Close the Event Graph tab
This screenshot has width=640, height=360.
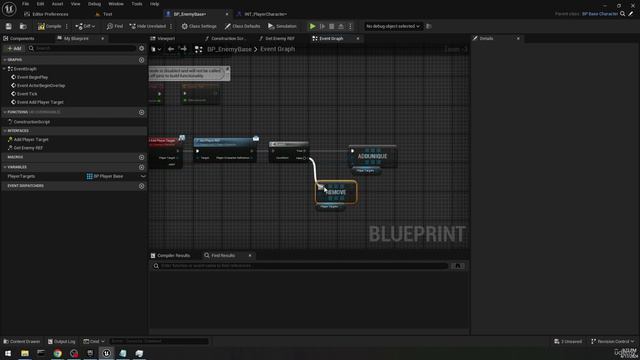point(358,38)
